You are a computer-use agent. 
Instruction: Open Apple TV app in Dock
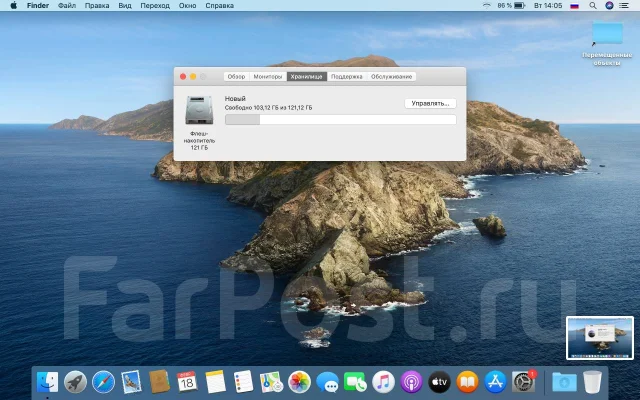point(439,382)
